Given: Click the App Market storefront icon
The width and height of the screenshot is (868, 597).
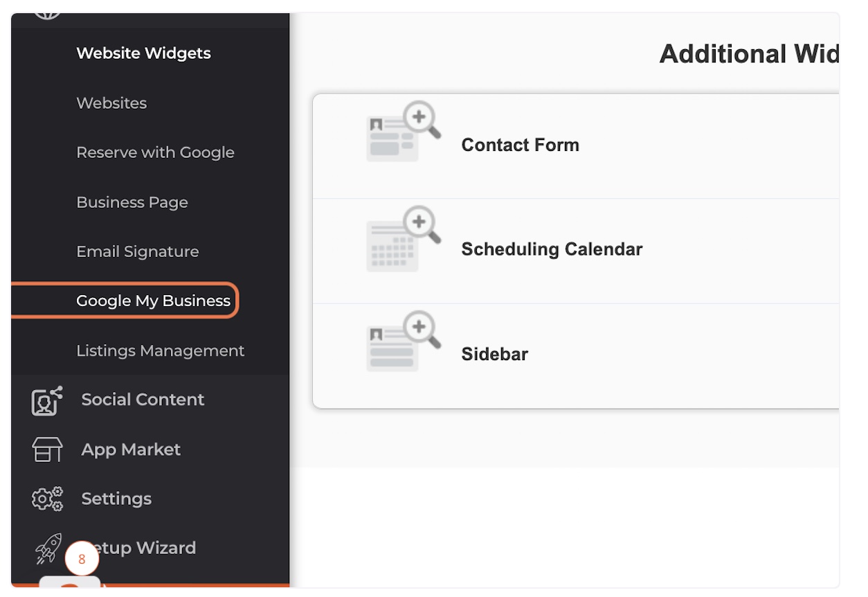Looking at the screenshot, I should 47,449.
